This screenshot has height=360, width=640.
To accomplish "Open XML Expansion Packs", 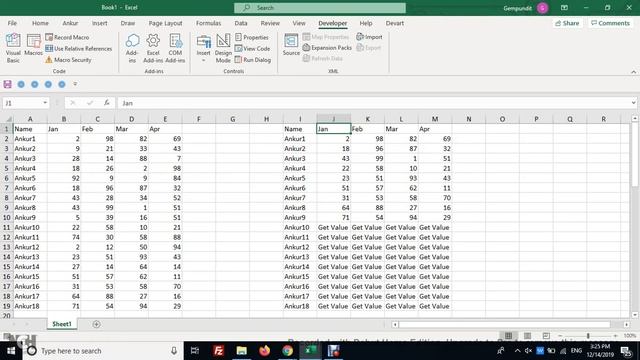I will click(x=327, y=48).
